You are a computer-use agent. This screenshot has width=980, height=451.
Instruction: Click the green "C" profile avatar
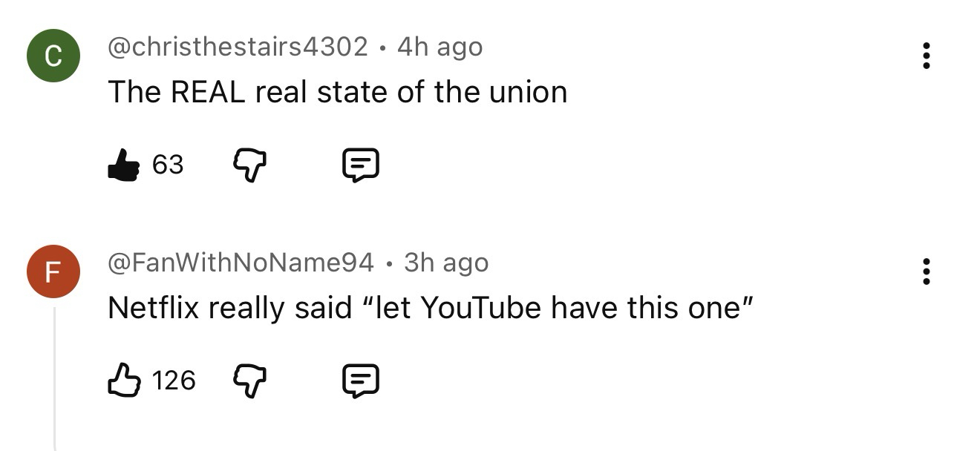click(53, 56)
